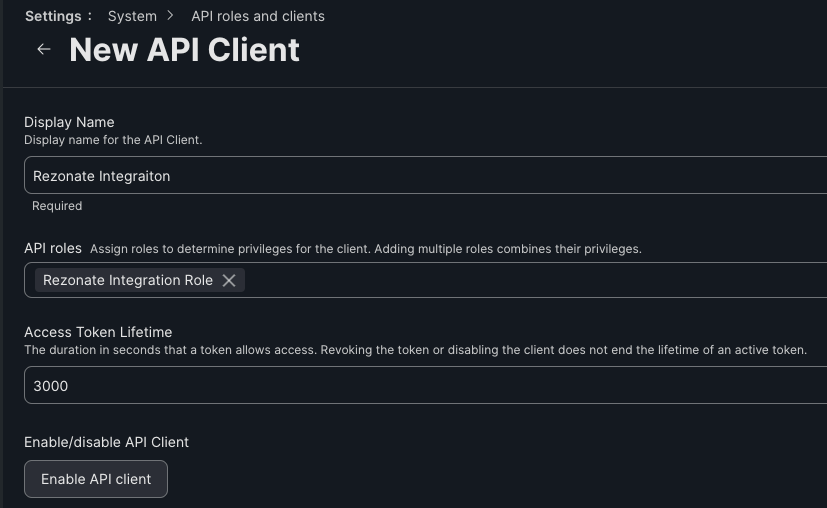Screen dimensions: 827x508
Task: Open the System breadcrumb
Action: pyautogui.click(x=132, y=16)
